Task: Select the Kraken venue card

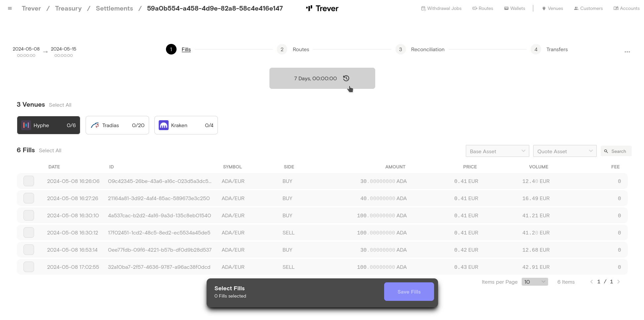Action: click(186, 125)
